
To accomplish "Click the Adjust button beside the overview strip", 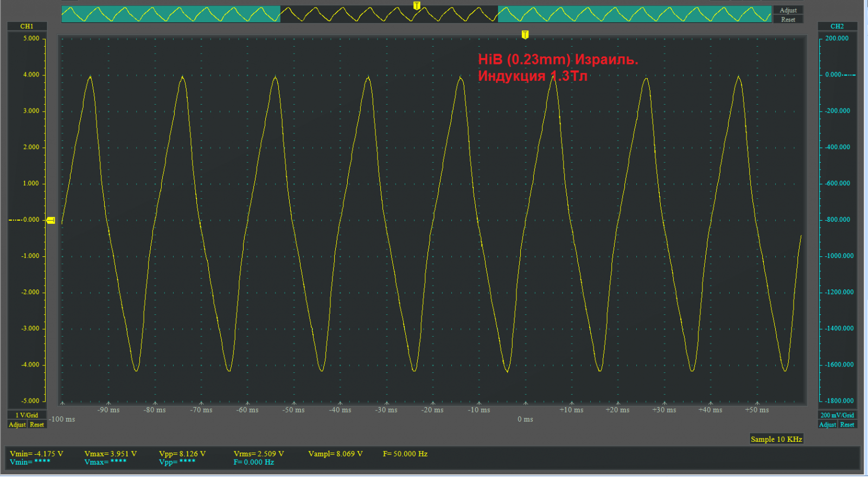I will [x=788, y=10].
